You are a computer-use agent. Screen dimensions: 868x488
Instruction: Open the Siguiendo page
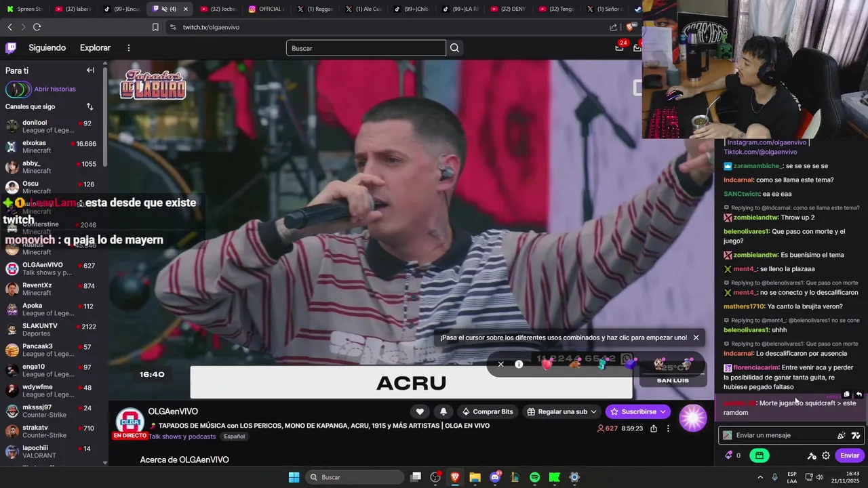coord(47,48)
